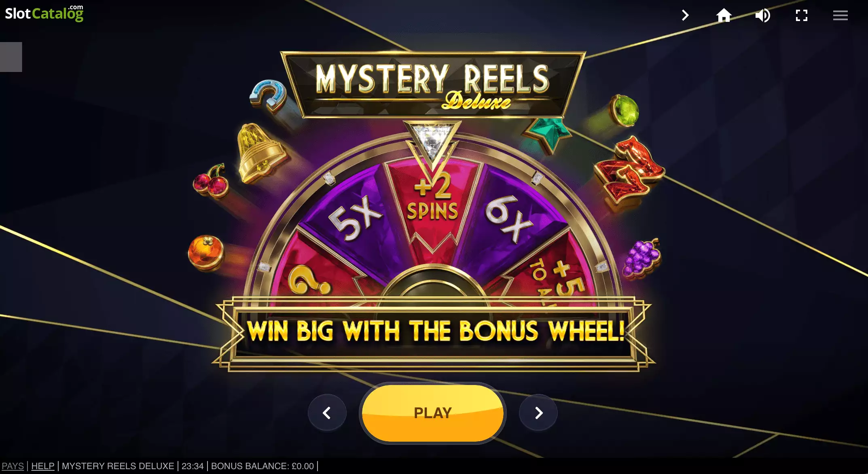This screenshot has width=868, height=474.
Task: Go to previous intro slide
Action: (x=327, y=413)
